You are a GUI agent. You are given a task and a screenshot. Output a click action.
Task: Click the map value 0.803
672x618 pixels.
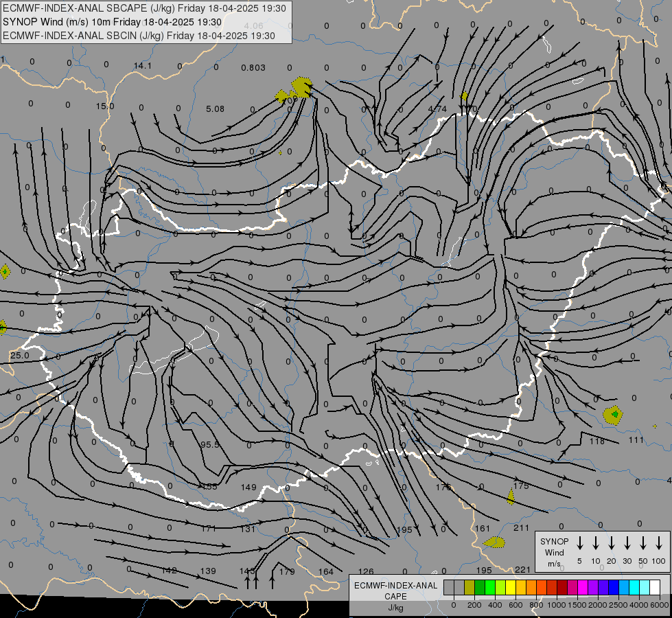[253, 67]
